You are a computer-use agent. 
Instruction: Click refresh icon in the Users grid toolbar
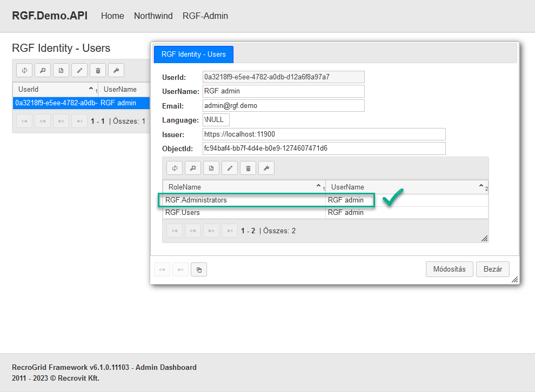pyautogui.click(x=25, y=70)
